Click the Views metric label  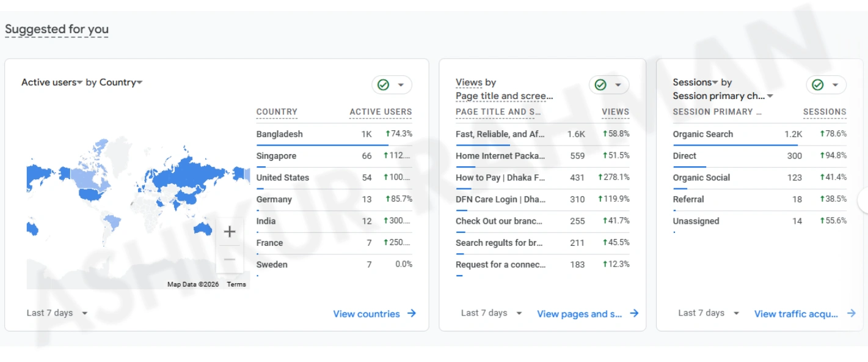(x=469, y=83)
